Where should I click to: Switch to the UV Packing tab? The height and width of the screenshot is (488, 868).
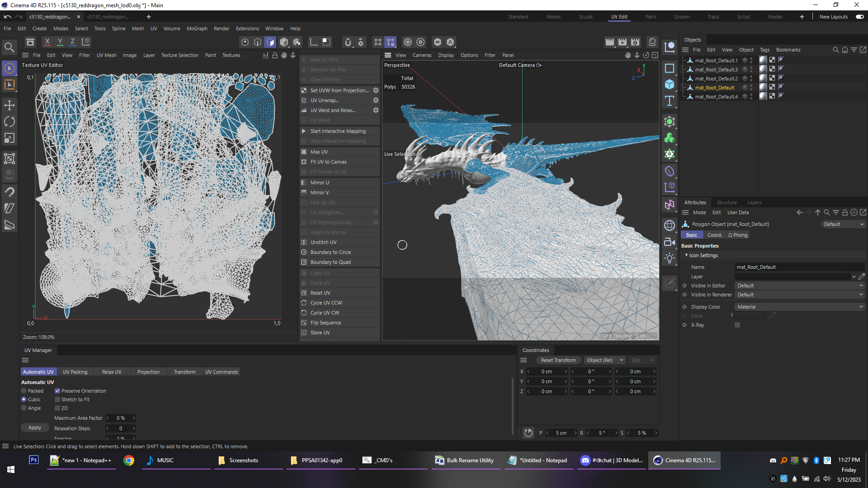click(75, 372)
